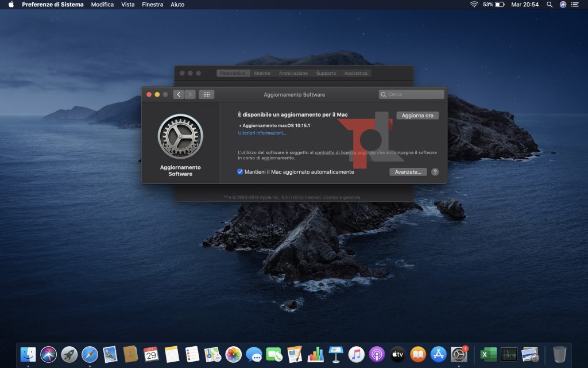
Task: Open Excel from the Dock
Action: pos(489,354)
